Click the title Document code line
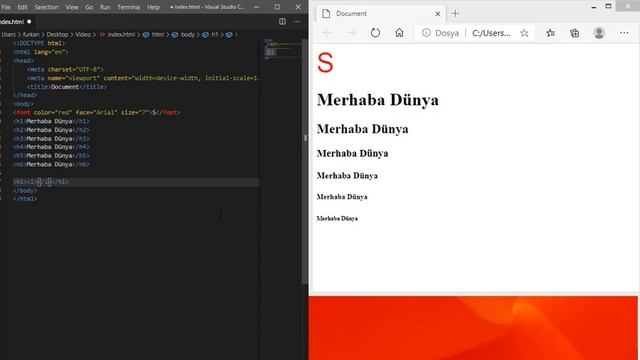The height and width of the screenshot is (360, 640). tap(67, 87)
